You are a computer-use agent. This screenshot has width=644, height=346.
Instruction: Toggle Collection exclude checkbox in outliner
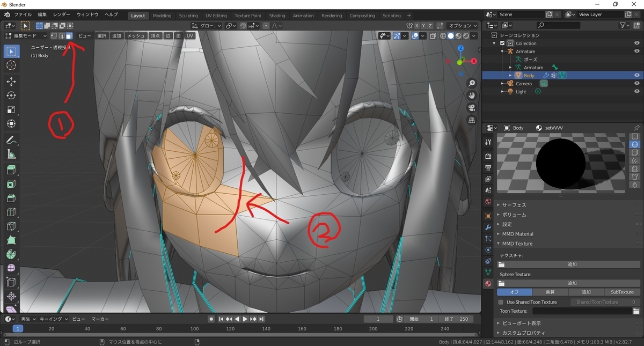(502, 43)
